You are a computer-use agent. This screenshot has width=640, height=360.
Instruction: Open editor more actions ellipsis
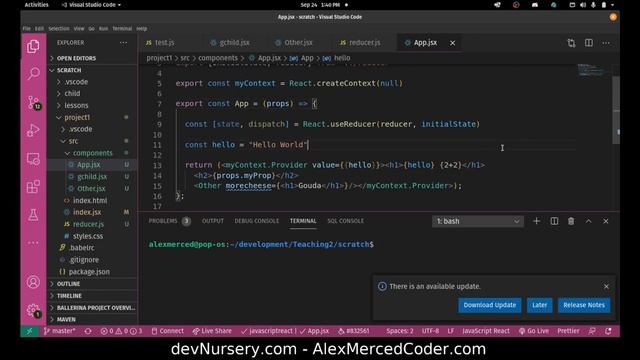pos(606,43)
